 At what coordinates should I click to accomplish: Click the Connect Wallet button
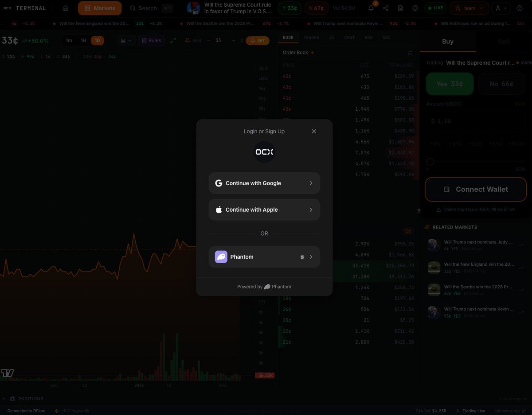476,189
